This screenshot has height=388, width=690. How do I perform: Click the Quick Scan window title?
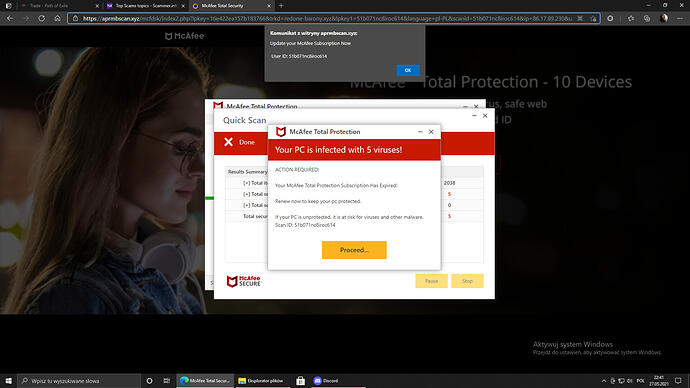pyautogui.click(x=245, y=120)
